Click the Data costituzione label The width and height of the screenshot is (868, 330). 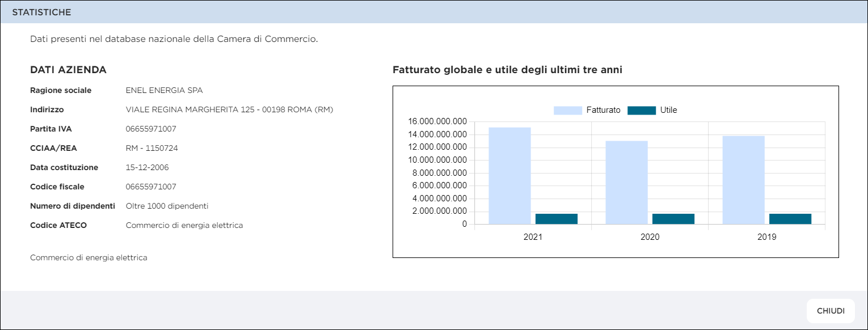click(x=64, y=167)
